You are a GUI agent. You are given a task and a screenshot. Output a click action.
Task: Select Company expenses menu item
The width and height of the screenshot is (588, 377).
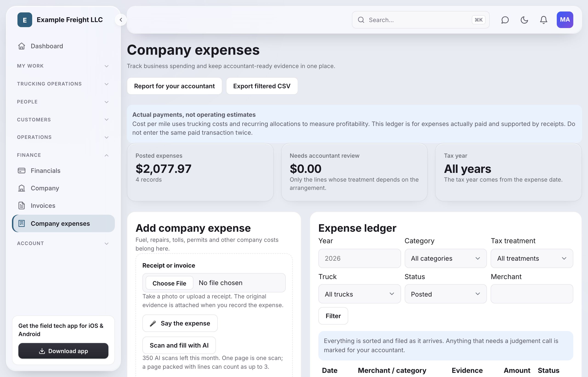pos(63,223)
